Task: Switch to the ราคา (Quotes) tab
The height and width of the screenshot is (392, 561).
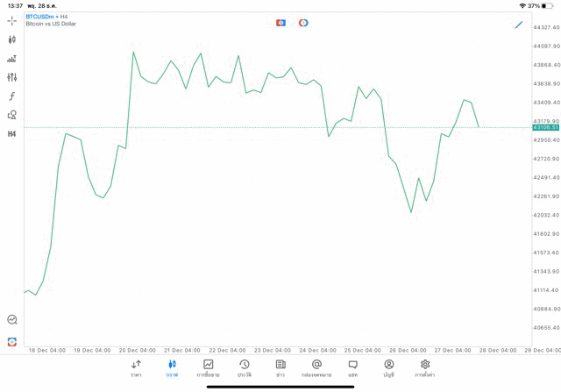Action: pyautogui.click(x=136, y=368)
